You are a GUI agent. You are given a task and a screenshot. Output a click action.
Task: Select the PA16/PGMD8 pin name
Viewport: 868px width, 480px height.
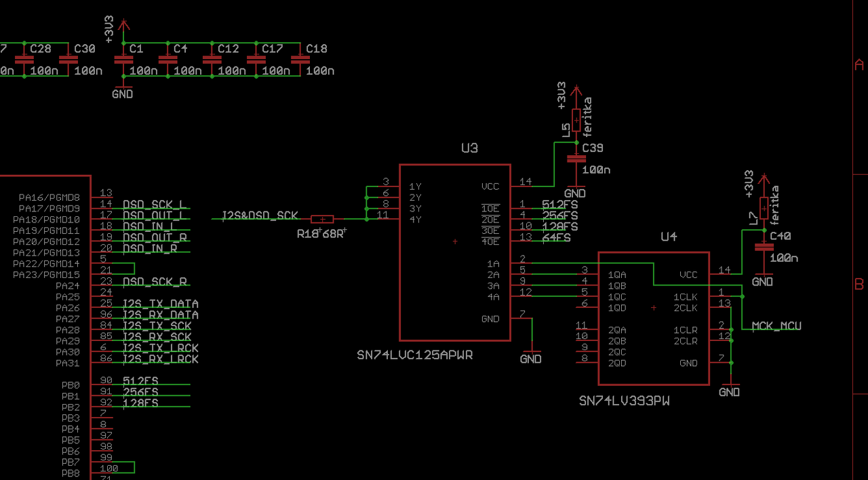click(50, 197)
